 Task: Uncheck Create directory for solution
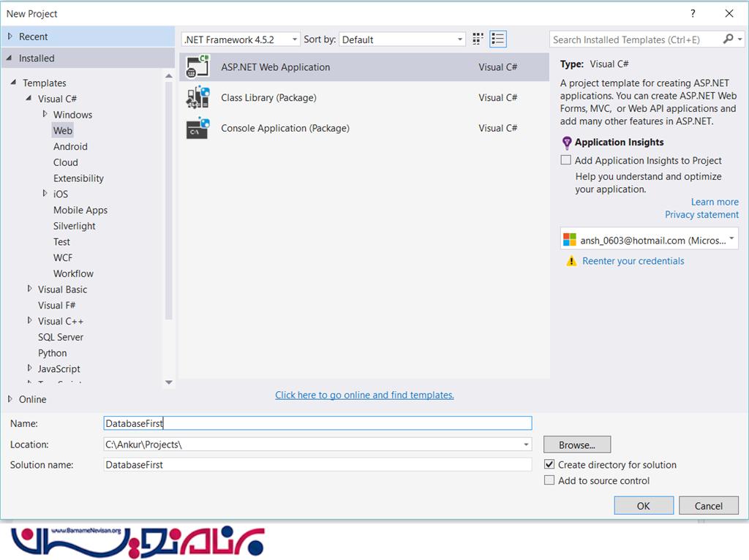coord(549,465)
